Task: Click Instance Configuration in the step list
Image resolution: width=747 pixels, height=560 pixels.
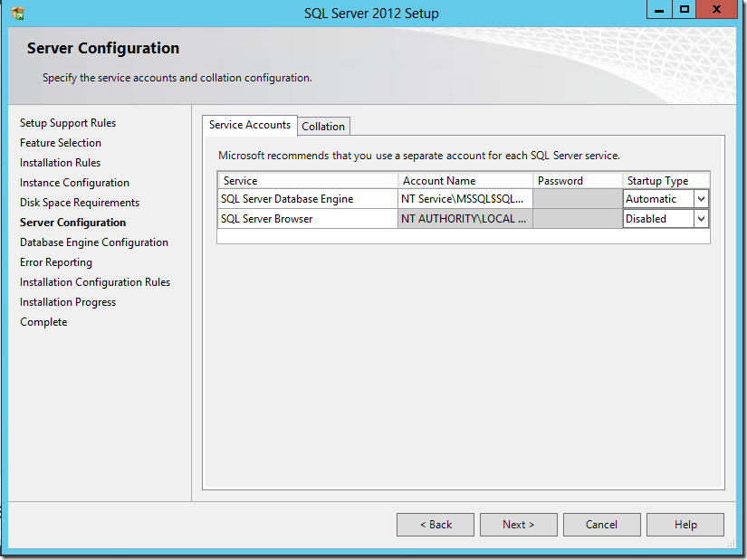Action: 74,183
